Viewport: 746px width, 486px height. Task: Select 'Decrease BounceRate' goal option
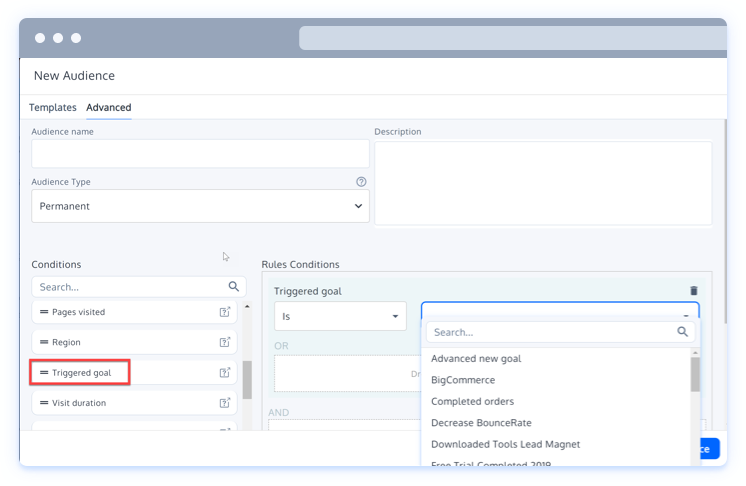[479, 423]
